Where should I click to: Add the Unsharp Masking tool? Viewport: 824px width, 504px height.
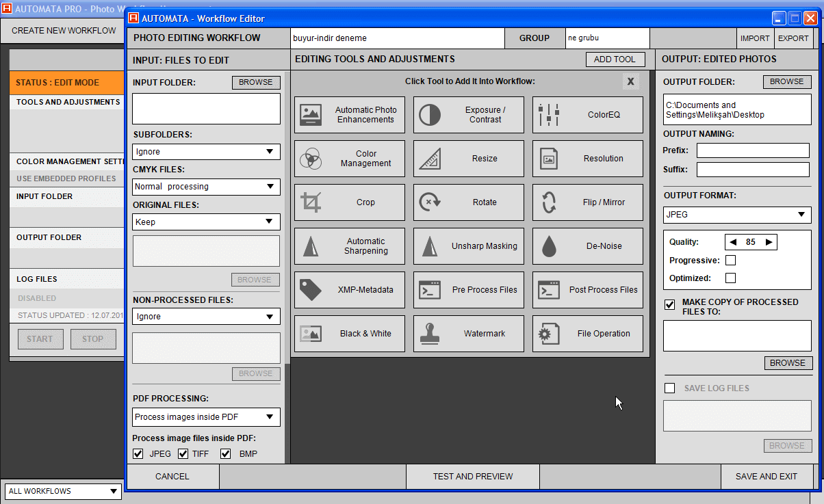click(469, 246)
